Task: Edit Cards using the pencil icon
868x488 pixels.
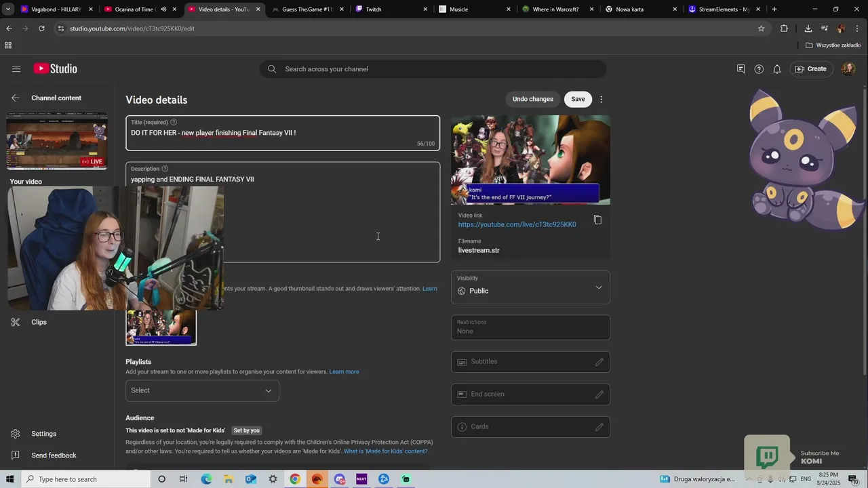Action: click(599, 427)
